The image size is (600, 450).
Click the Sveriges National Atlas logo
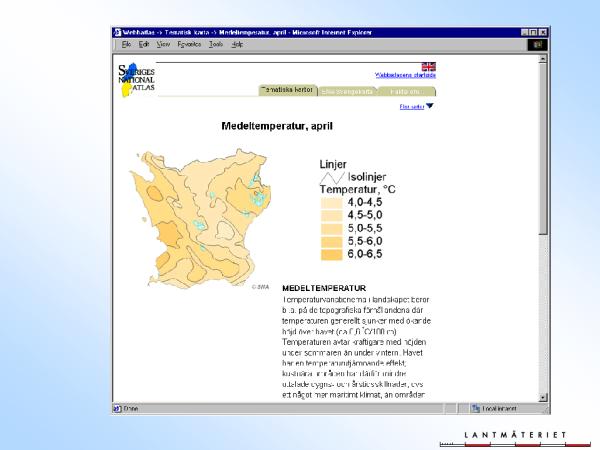point(134,79)
